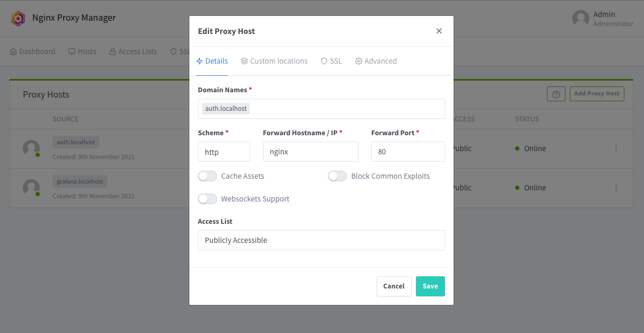Enable the Cache Assets toggle

tap(207, 176)
